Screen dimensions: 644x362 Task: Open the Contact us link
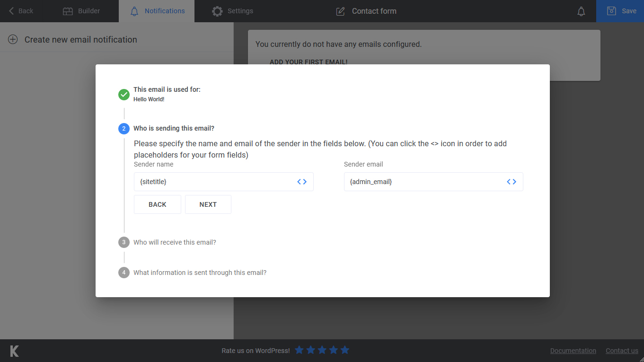622,351
